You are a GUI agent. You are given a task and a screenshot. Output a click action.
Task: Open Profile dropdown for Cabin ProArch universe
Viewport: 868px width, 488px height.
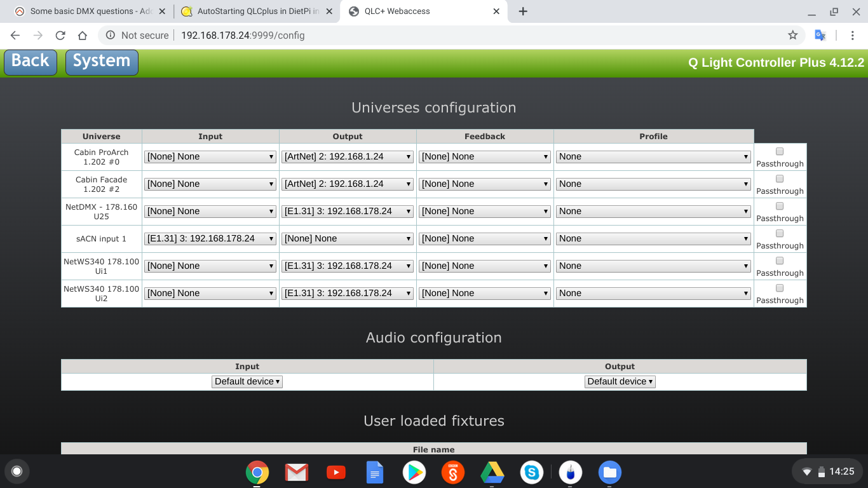(x=654, y=157)
